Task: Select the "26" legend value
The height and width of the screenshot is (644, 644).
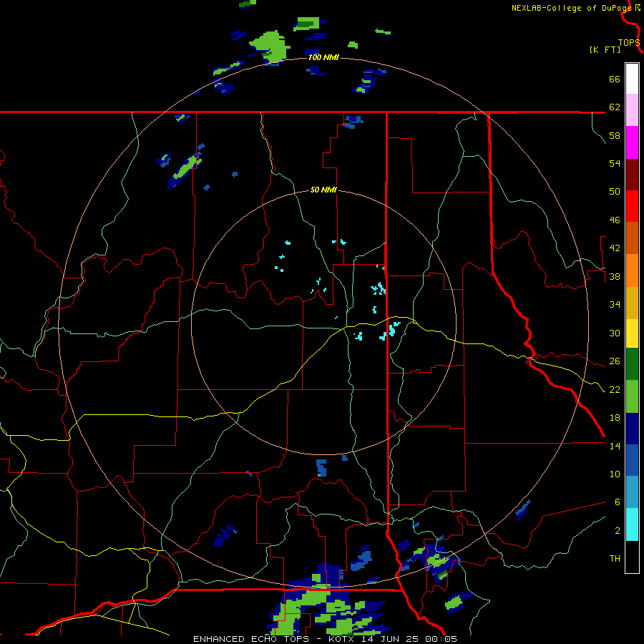Action: (615, 361)
